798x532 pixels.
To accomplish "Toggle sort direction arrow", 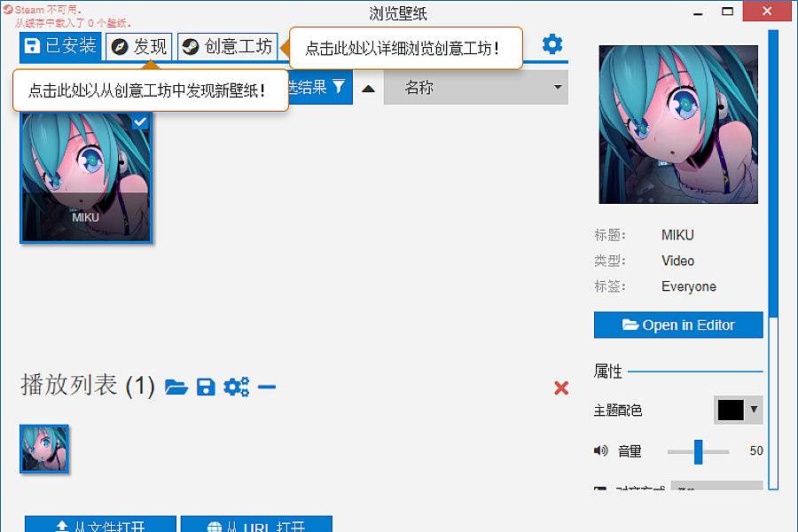I will click(x=368, y=89).
